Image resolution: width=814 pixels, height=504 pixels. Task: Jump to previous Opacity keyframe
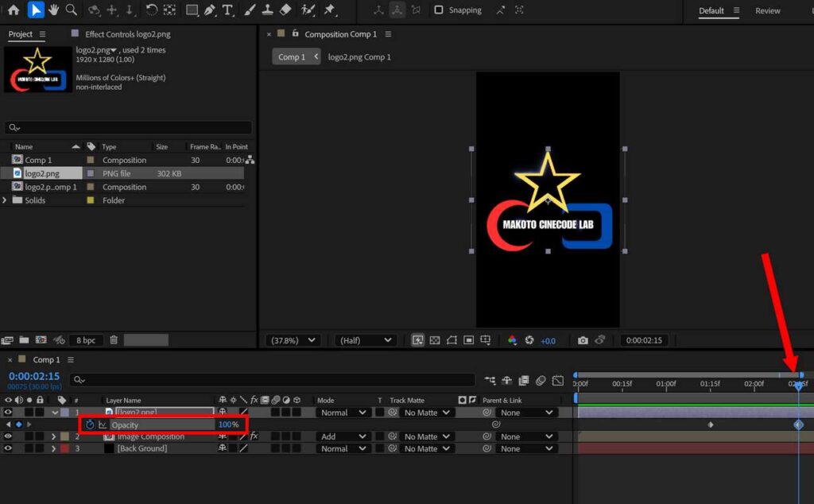[x=8, y=425]
